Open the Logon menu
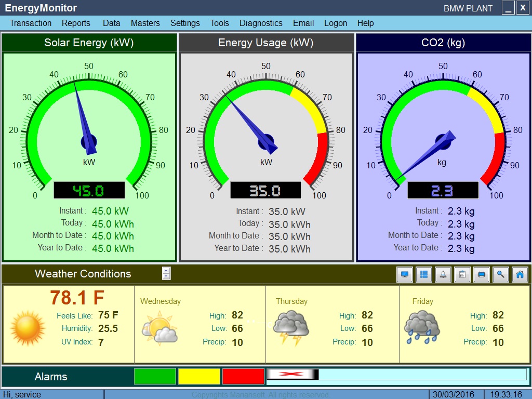 click(x=336, y=23)
